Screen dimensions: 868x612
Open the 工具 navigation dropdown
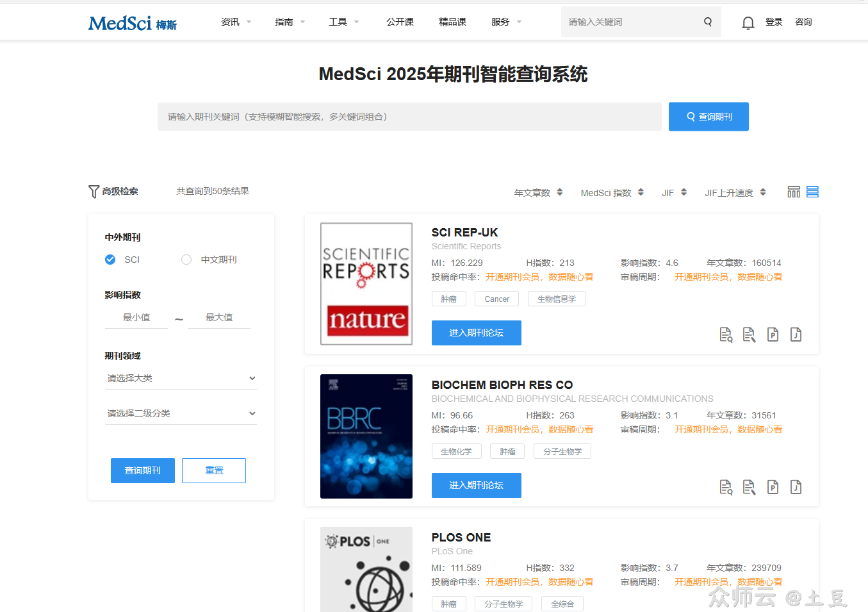click(x=338, y=21)
